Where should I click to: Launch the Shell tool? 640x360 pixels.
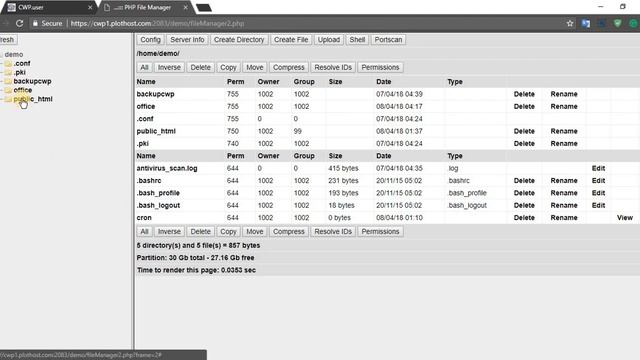point(357,40)
